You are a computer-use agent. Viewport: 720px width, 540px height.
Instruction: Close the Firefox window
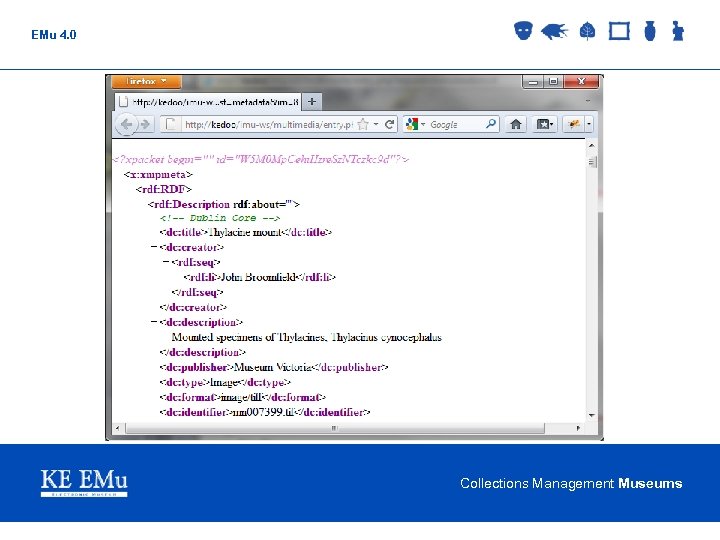[x=581, y=82]
